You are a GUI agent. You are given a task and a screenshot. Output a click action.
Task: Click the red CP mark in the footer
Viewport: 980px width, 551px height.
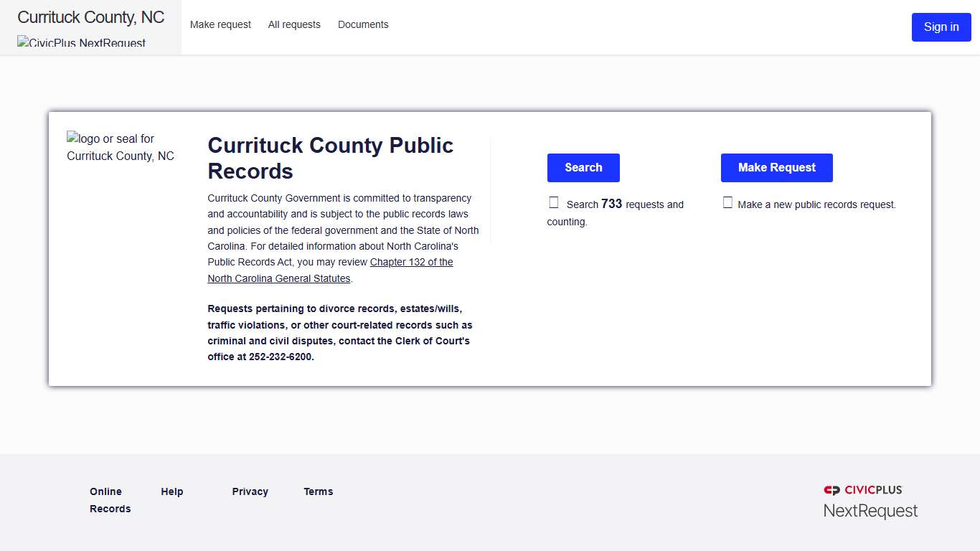831,490
